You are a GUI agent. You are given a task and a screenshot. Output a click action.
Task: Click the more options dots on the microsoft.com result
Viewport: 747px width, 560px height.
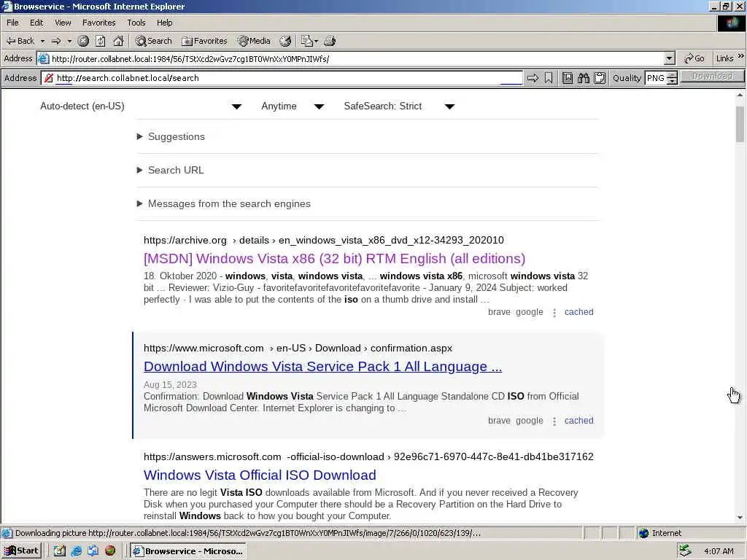[x=554, y=421]
